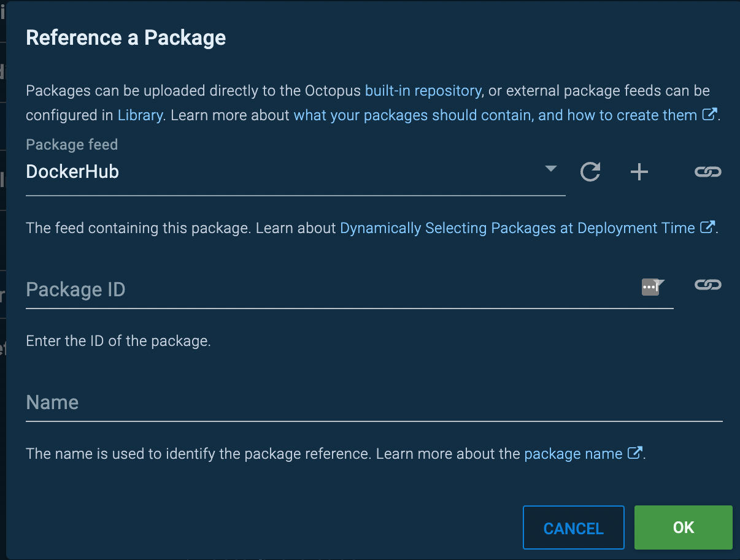Bind Package ID using chain-link icon

coord(707,285)
